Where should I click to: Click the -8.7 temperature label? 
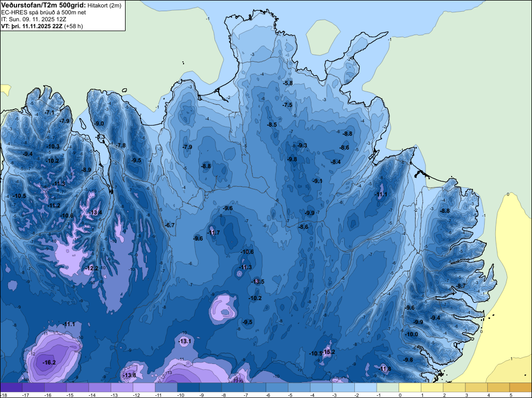tap(461, 286)
